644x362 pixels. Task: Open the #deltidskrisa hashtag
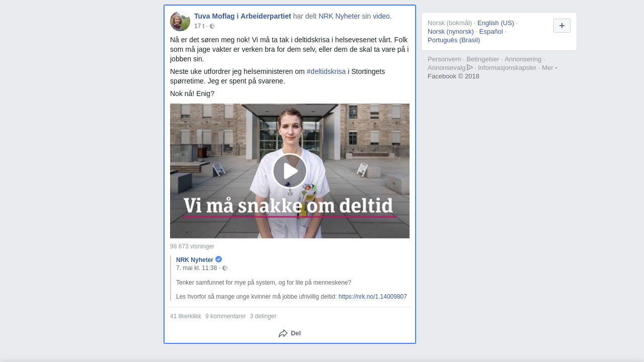326,71
